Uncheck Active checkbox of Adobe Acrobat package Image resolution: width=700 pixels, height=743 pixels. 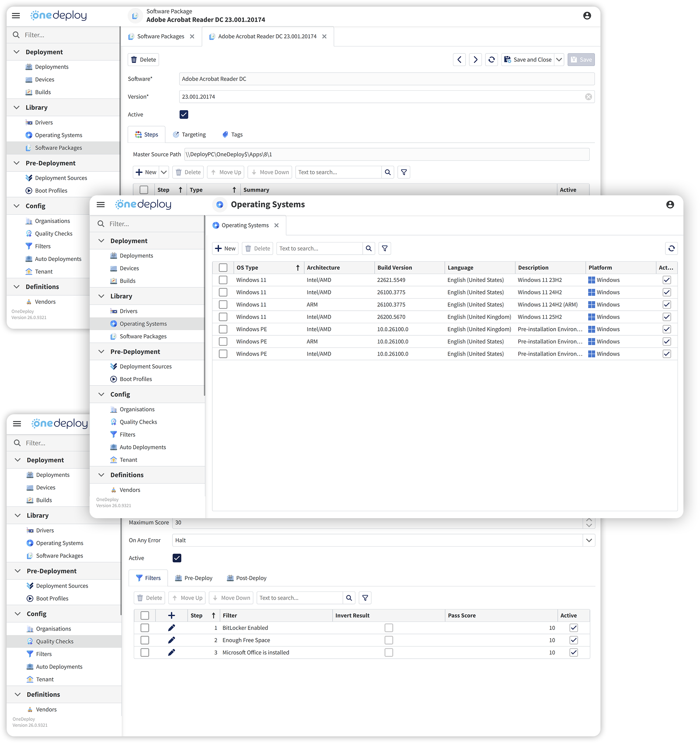(184, 115)
